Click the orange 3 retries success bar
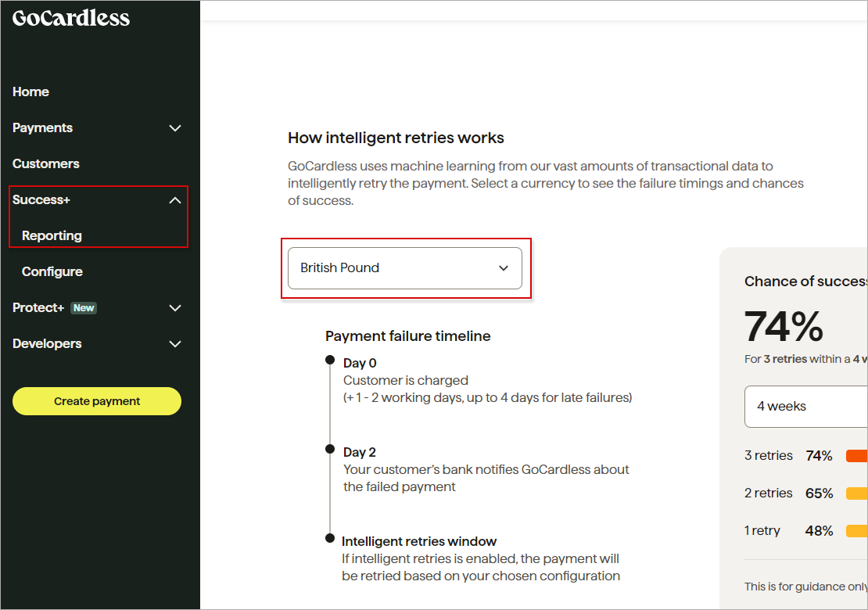The height and width of the screenshot is (610, 868). pyautogui.click(x=857, y=456)
